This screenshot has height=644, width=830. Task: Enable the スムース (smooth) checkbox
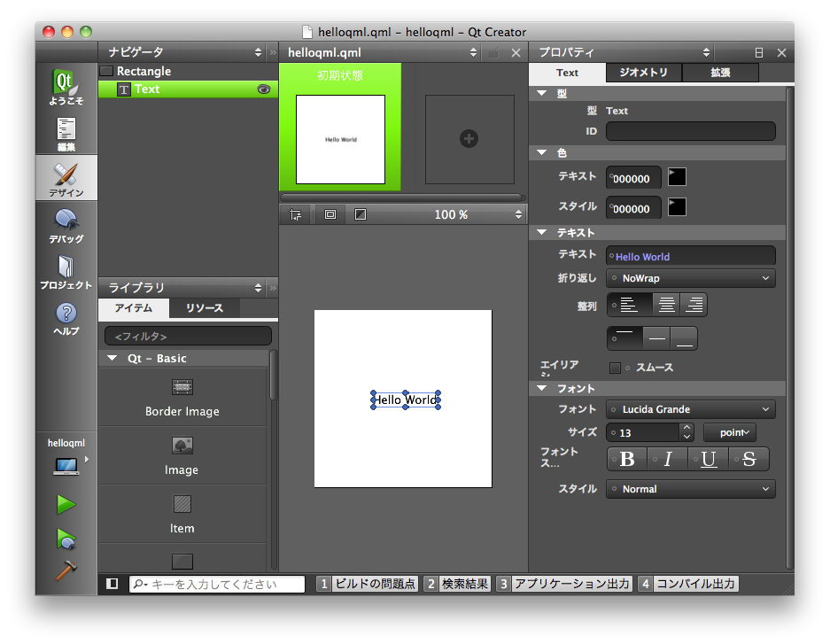(615, 368)
